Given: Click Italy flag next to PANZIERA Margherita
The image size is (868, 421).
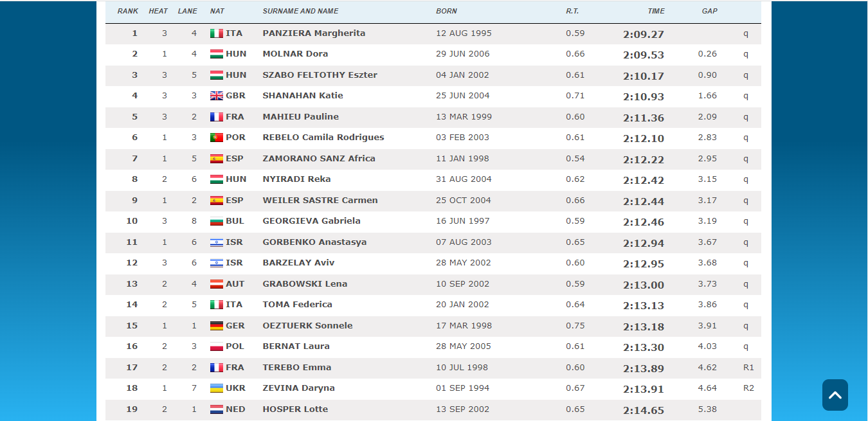Looking at the screenshot, I should pos(217,33).
